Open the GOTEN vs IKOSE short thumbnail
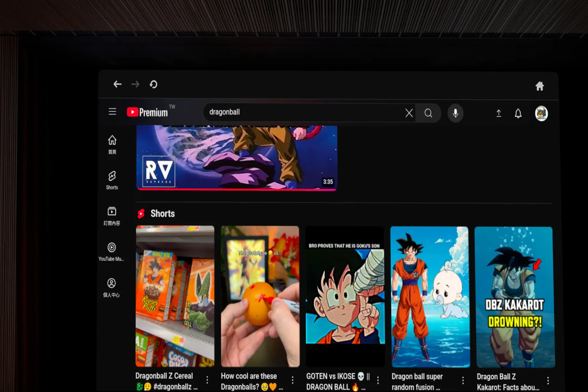The height and width of the screenshot is (392, 588). [345, 297]
